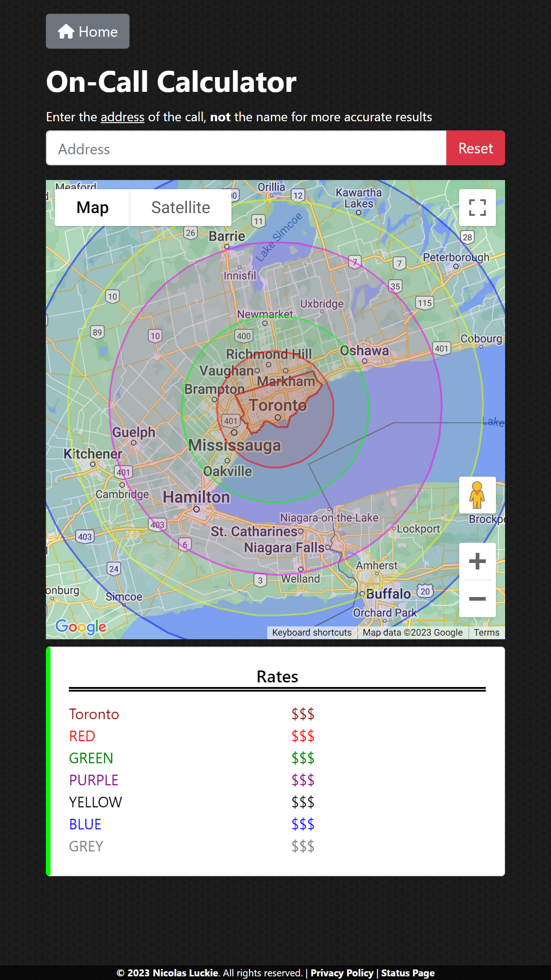Click the highway 89 shield on map
This screenshot has height=980, width=551.
pyautogui.click(x=97, y=332)
